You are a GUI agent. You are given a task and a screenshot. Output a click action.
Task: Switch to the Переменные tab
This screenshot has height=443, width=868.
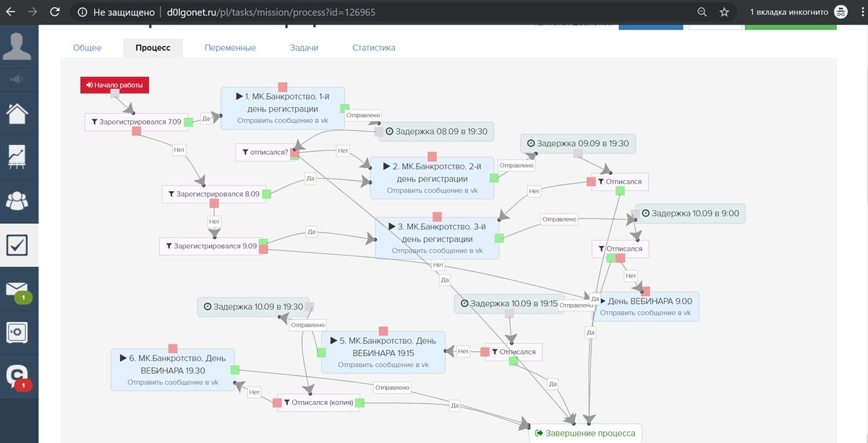point(230,48)
